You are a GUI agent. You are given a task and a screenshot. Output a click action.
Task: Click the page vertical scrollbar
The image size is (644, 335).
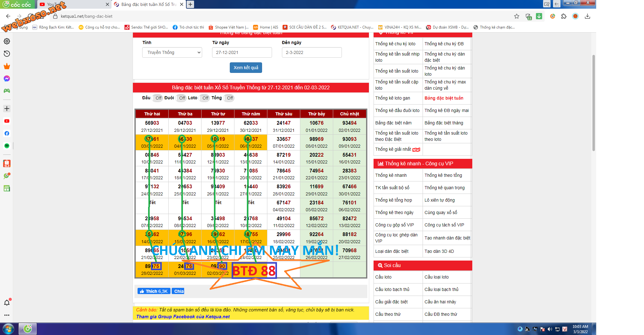coord(593,102)
